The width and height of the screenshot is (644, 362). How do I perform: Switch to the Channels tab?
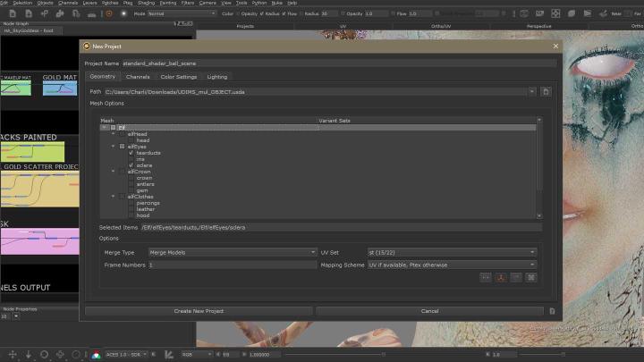(x=138, y=77)
